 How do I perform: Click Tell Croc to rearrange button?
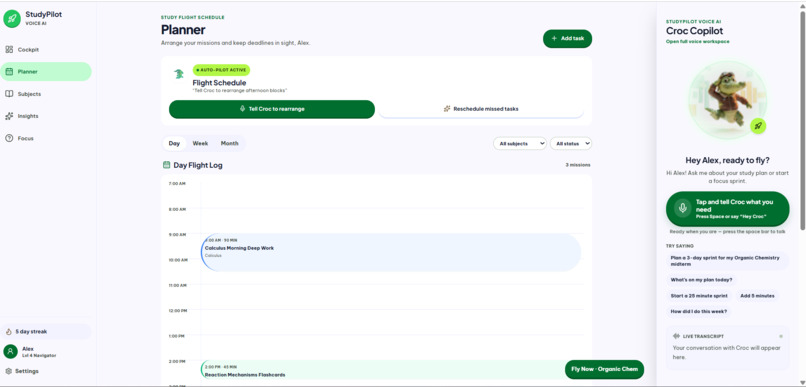(272, 109)
